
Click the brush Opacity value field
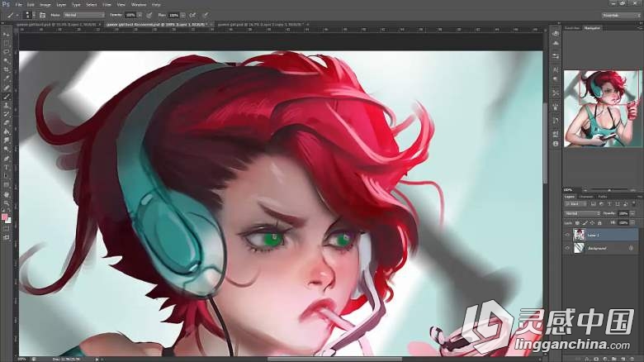[130, 15]
